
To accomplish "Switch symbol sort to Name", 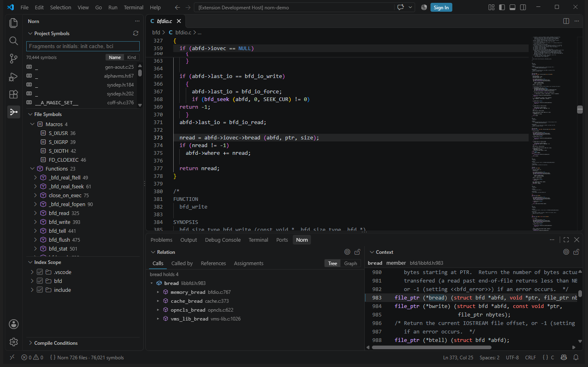I will pos(115,57).
